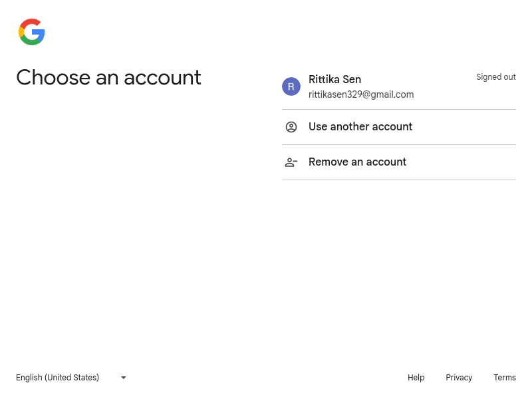The width and height of the screenshot is (532, 399).
Task: Choose the Rittika Sen account name
Action: click(334, 79)
